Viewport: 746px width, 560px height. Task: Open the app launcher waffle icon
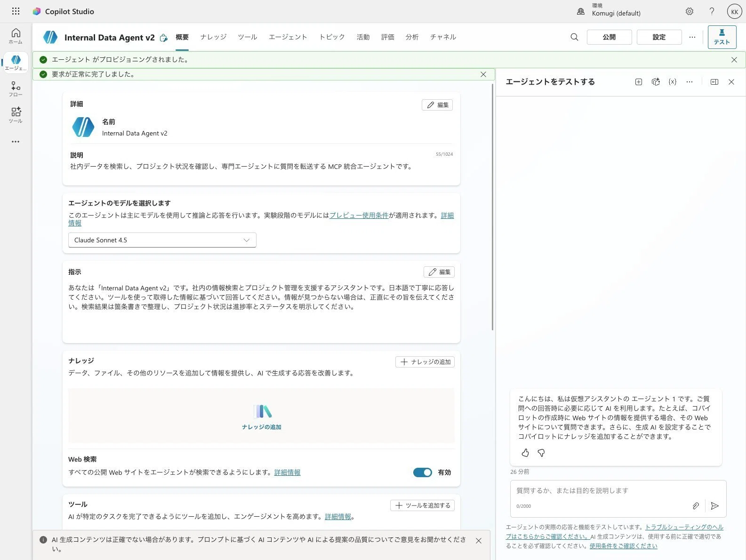(16, 11)
